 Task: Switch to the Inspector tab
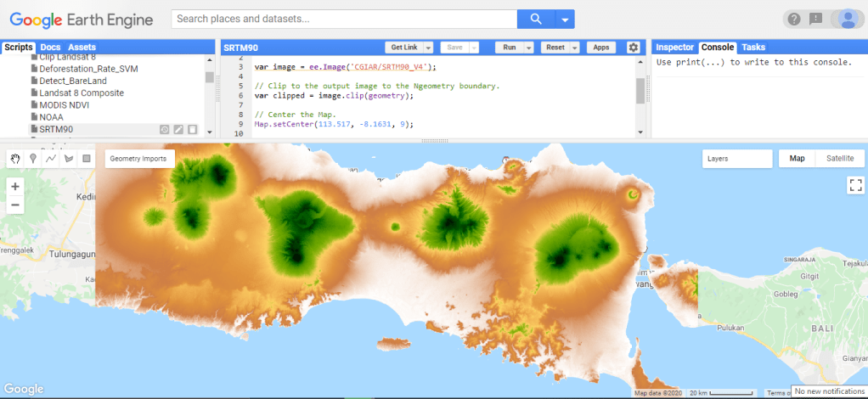click(675, 48)
